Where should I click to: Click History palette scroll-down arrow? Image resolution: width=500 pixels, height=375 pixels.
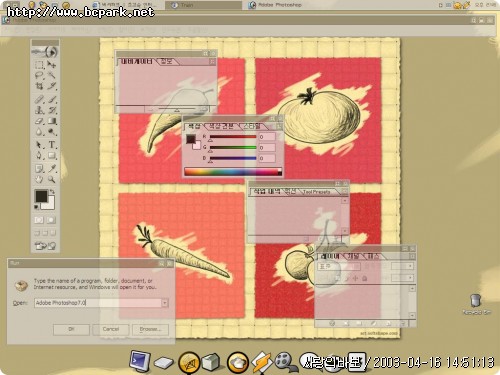[345, 231]
